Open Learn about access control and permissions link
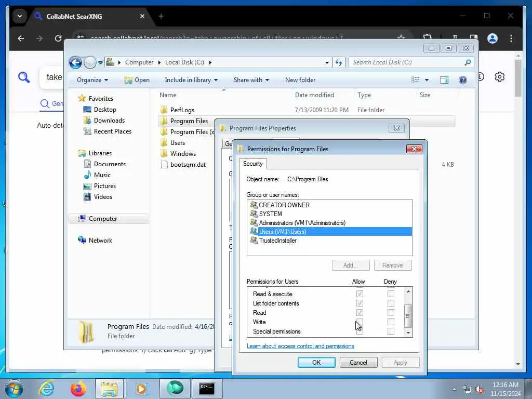Image resolution: width=532 pixels, height=399 pixels. point(300,346)
